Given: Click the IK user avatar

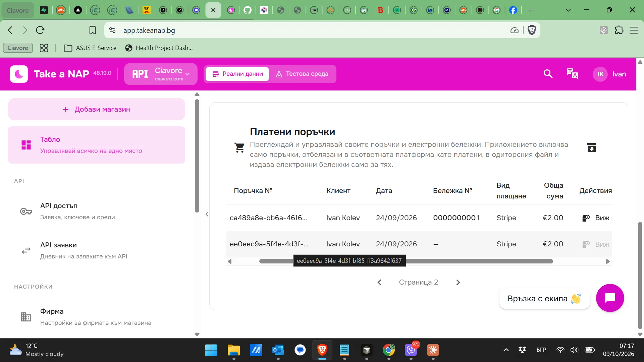Looking at the screenshot, I should tap(600, 74).
